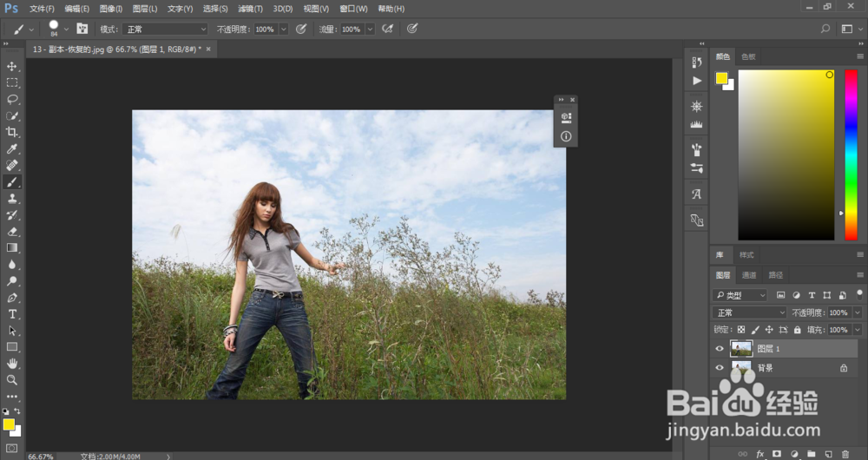Open the tool preset picker arrow
868x460 pixels.
tap(31, 29)
